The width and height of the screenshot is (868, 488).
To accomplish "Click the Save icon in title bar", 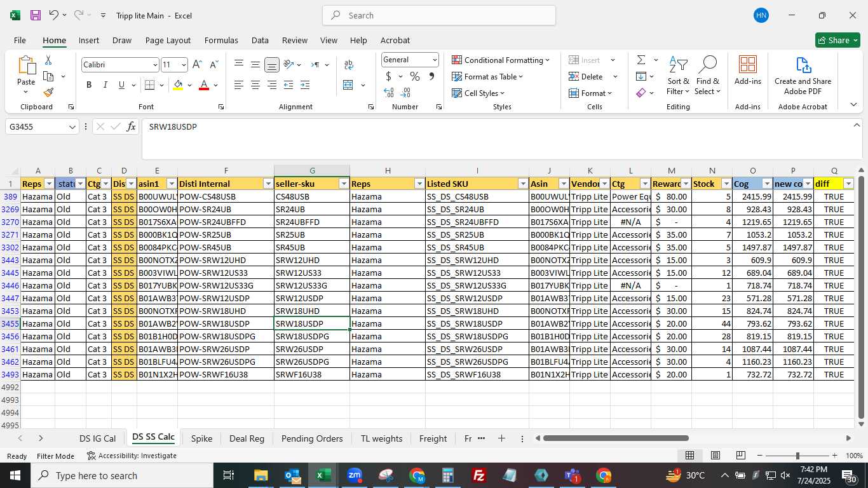I will pos(36,15).
